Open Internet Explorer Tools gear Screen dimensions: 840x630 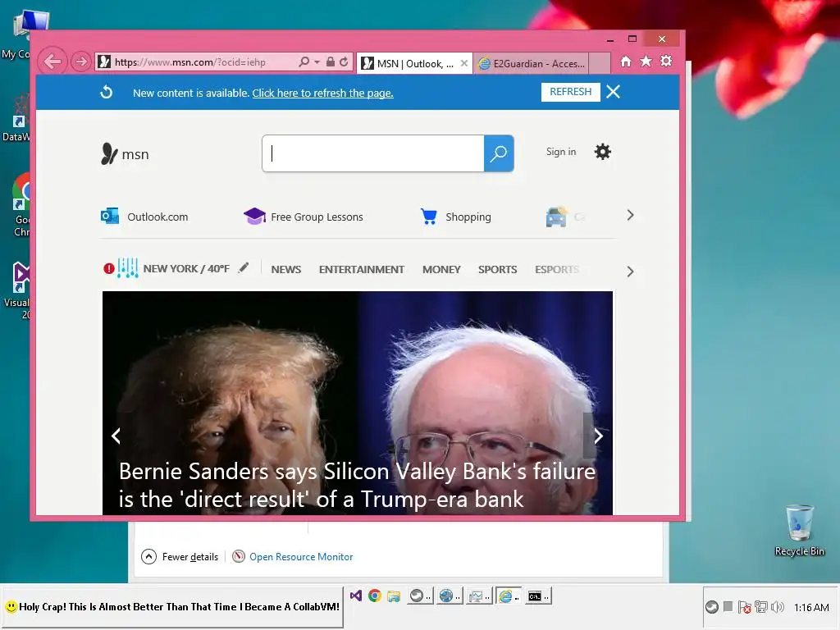pos(666,61)
